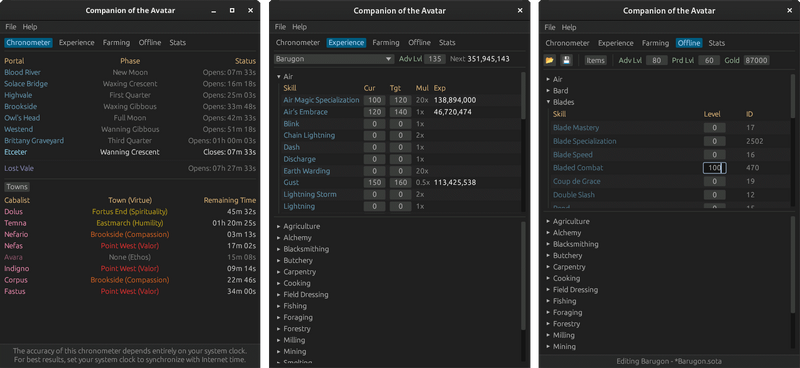Screen dimensions: 800x368
Task: Select the Nefario cabalist row
Action: pyautogui.click(x=130, y=234)
